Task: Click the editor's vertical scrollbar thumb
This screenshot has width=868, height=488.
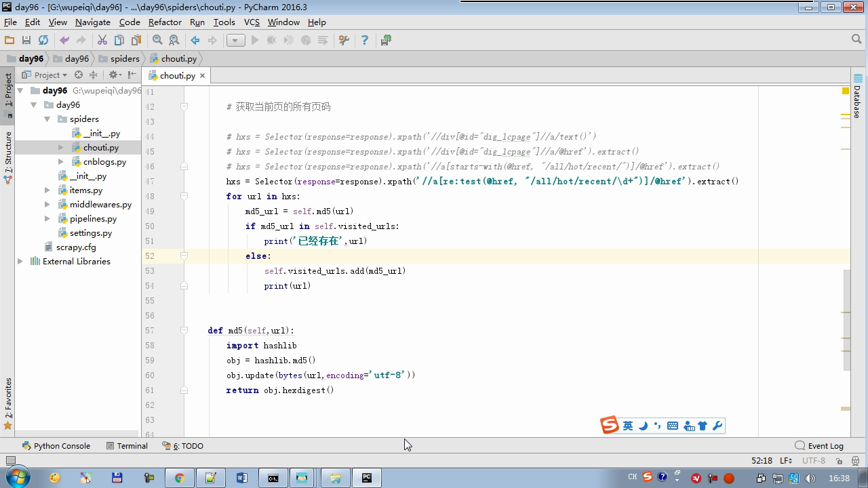Action: point(846,320)
